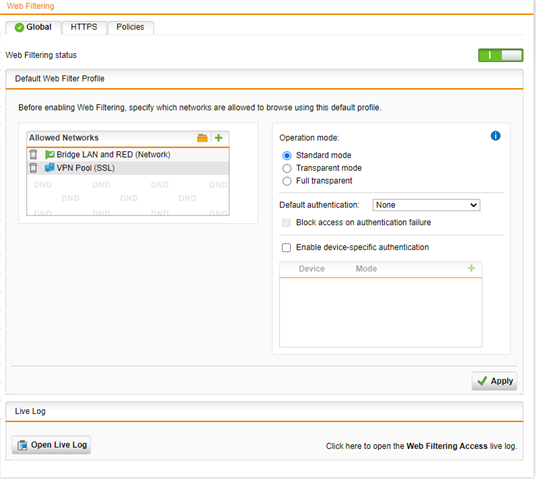Select Full transparent operation mode
536x479 pixels.
tap(287, 181)
